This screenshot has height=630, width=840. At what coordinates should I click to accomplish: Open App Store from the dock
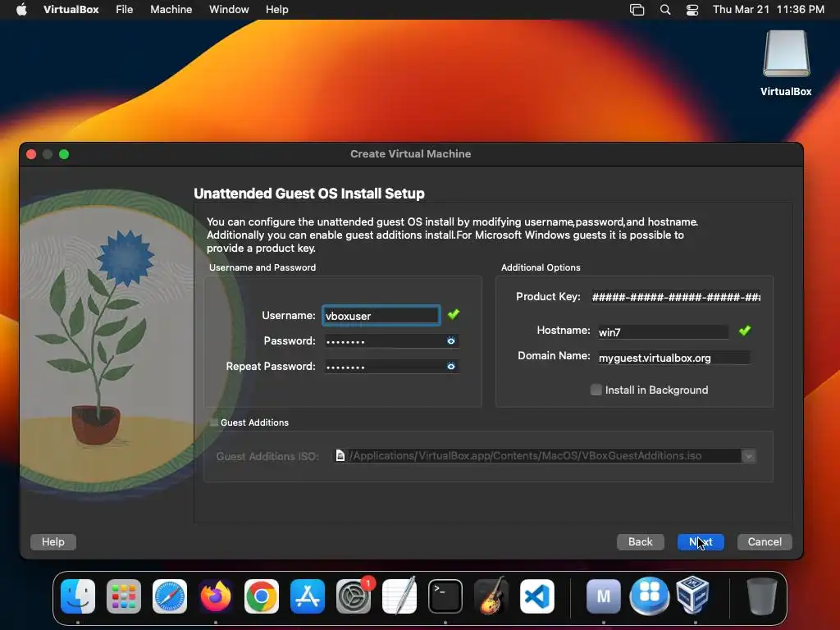(x=308, y=596)
